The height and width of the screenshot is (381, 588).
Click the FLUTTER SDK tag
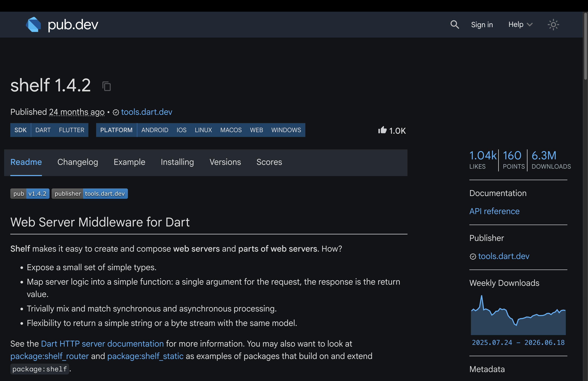coord(72,130)
